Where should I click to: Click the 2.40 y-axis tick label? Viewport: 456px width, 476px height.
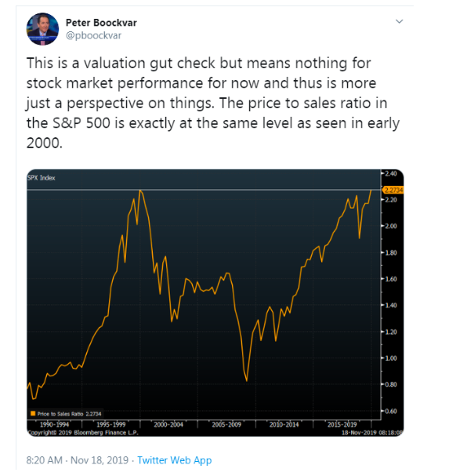coord(391,173)
